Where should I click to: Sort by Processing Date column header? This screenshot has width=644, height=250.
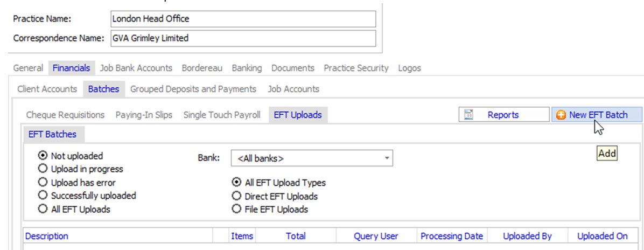click(452, 236)
